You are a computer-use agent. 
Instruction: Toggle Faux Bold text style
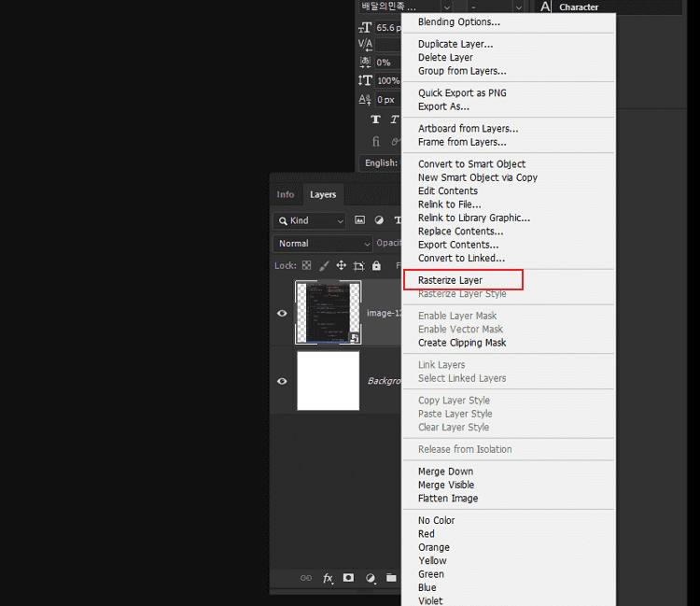pos(375,120)
